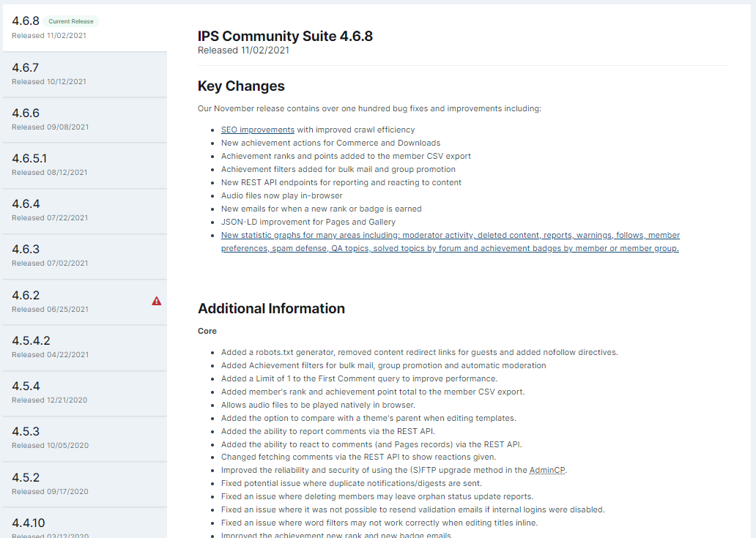
Task: Click 'Added a Limit of 1' bullet
Action: tap(359, 378)
